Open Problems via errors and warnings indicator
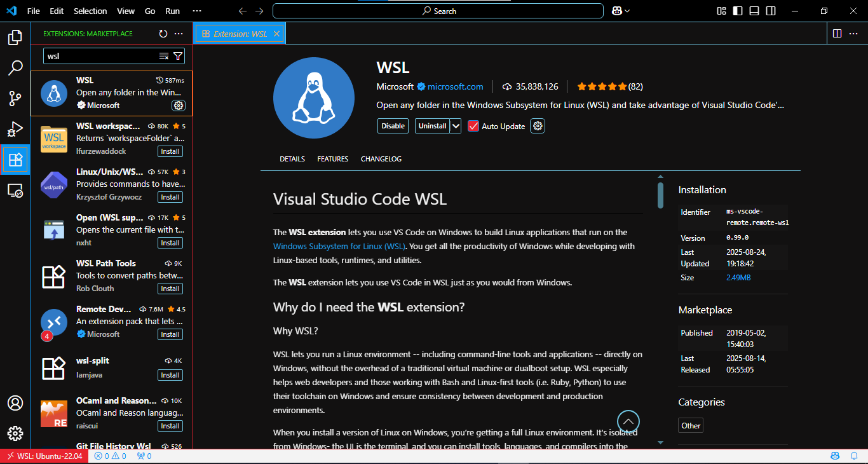This screenshot has width=868, height=464. [x=110, y=456]
